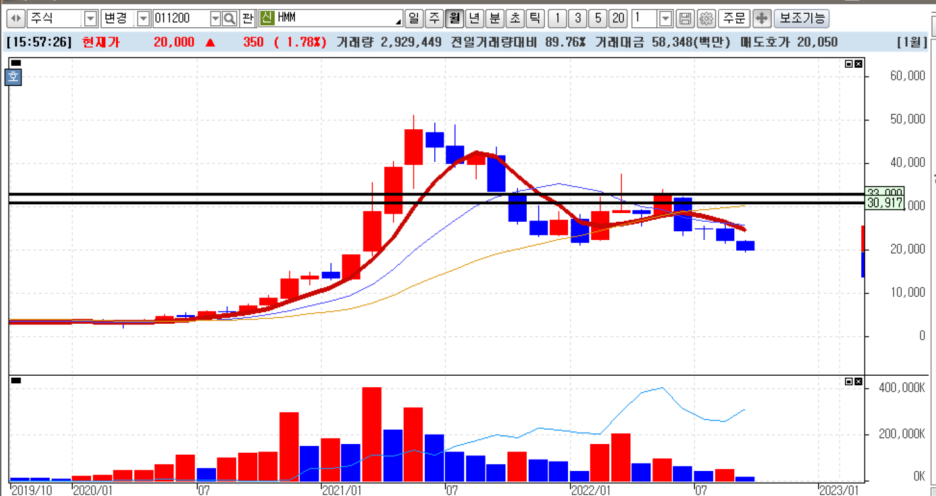This screenshot has width=936, height=496.
Task: Click the 현재가 current price label
Action: pyautogui.click(x=101, y=42)
